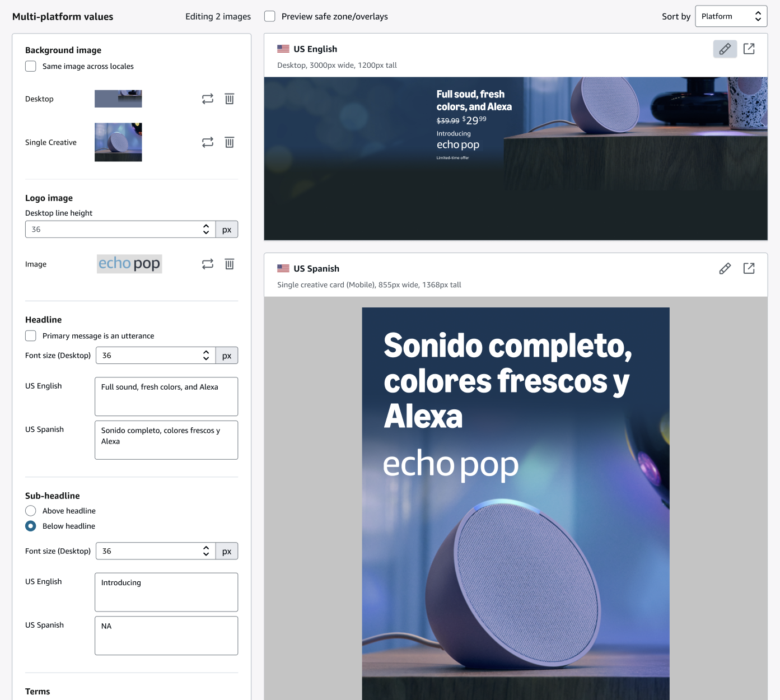780x700 pixels.
Task: Edit the US Spanish headline text box
Action: pyautogui.click(x=166, y=440)
